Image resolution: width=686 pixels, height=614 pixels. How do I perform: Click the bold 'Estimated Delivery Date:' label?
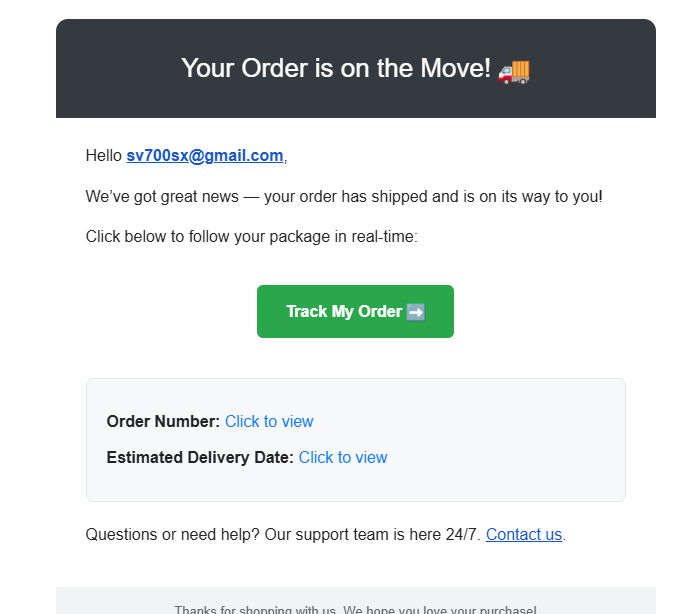click(200, 457)
